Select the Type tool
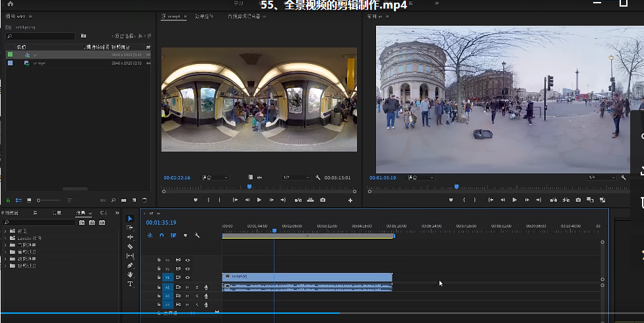 130,284
